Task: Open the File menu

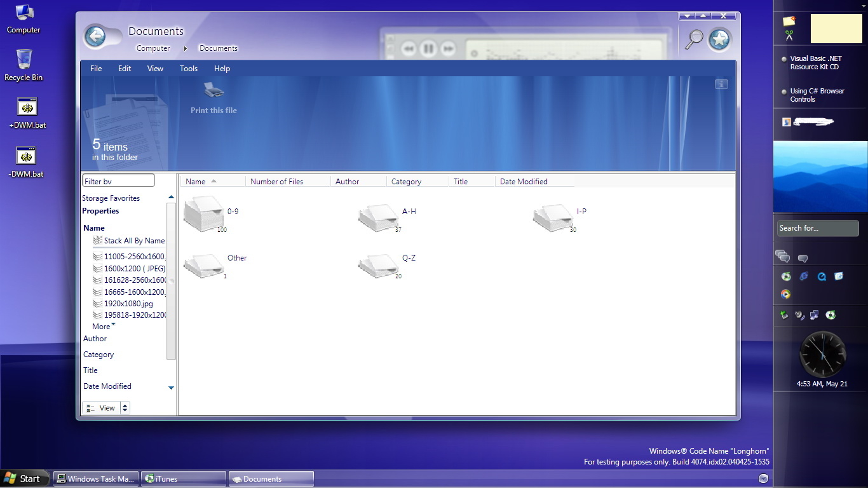Action: (96, 69)
